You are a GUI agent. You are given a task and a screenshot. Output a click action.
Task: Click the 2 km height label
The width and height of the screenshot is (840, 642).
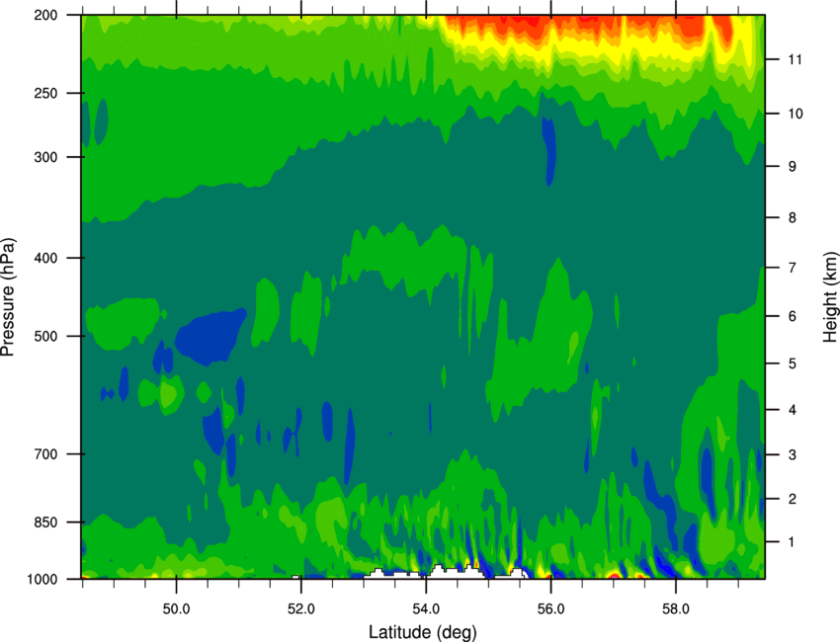pos(792,499)
